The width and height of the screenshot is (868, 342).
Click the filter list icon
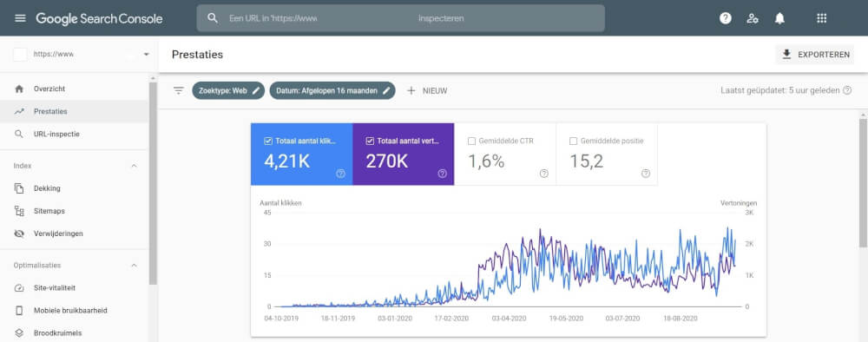[178, 90]
